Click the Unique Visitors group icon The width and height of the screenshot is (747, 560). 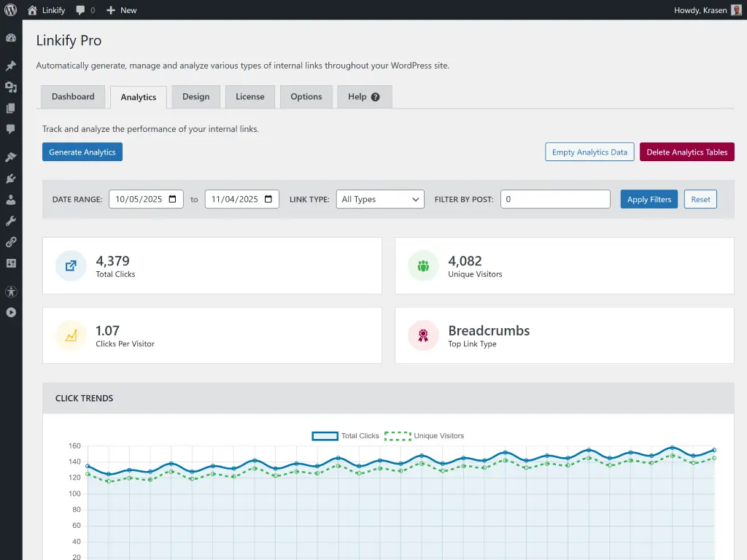(x=423, y=265)
